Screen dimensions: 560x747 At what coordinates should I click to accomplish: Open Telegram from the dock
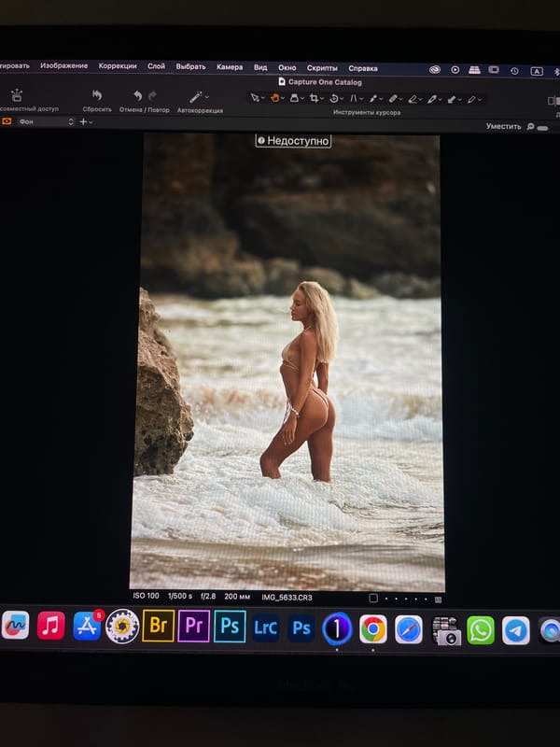point(516,630)
